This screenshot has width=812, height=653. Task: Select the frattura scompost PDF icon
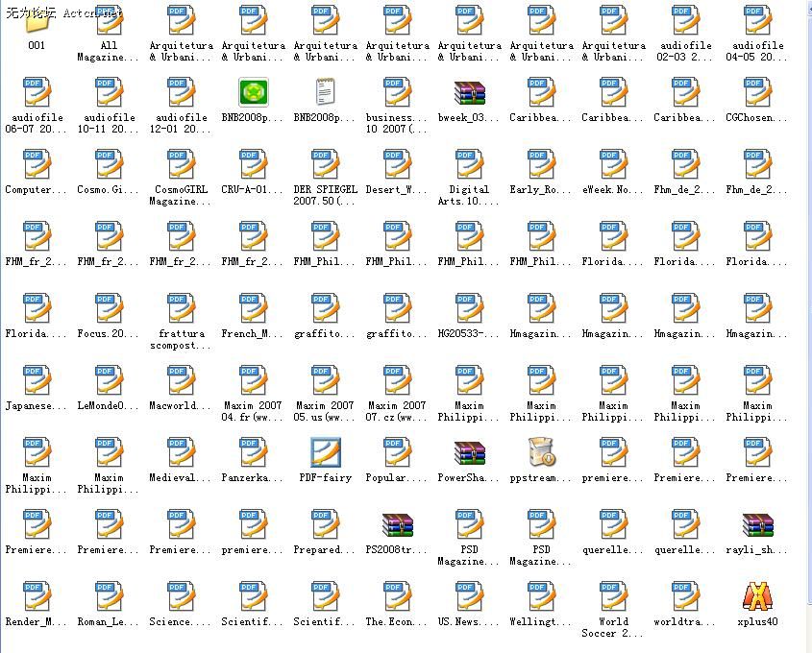point(181,308)
